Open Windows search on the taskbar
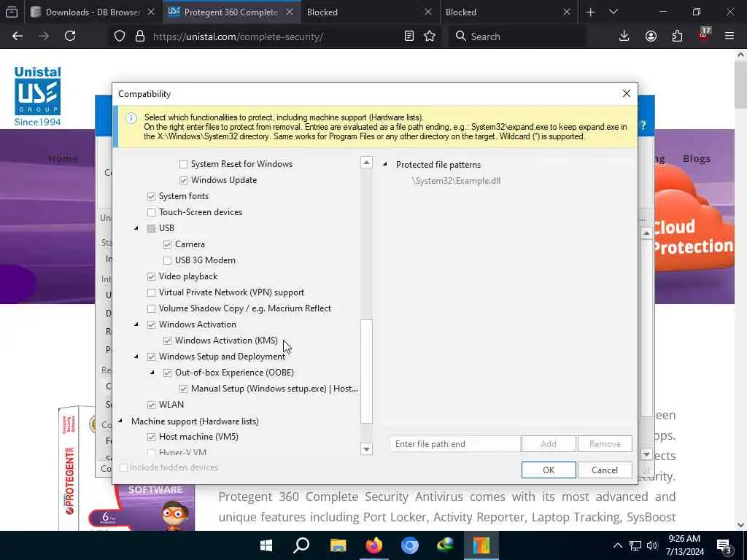Viewport: 747px width, 560px height. point(301,545)
